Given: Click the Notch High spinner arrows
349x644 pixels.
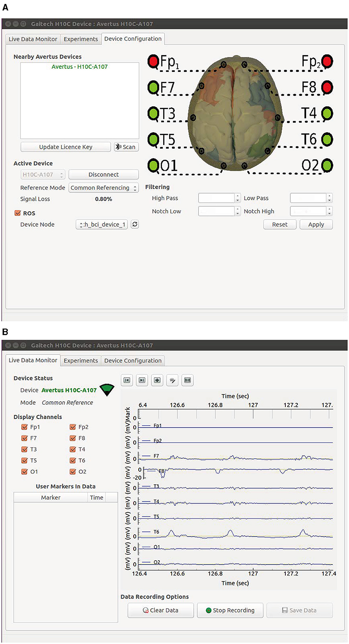Looking at the screenshot, I should pyautogui.click(x=329, y=211).
